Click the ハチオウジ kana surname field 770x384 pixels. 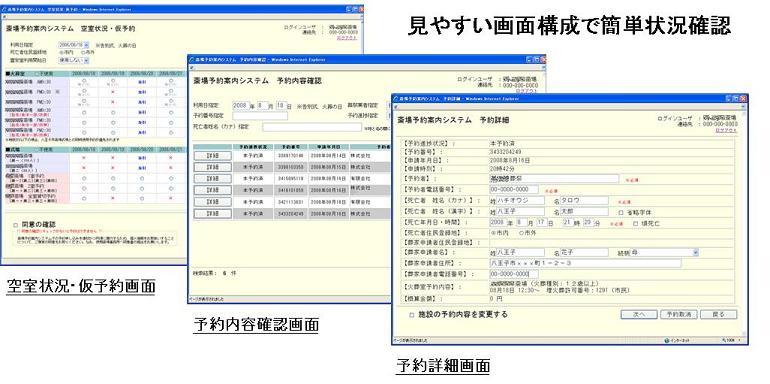(520, 200)
